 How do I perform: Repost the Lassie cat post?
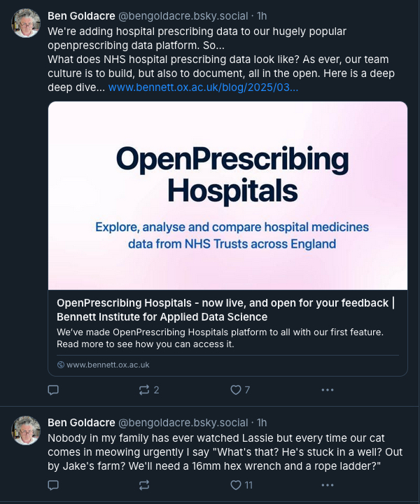point(145,485)
